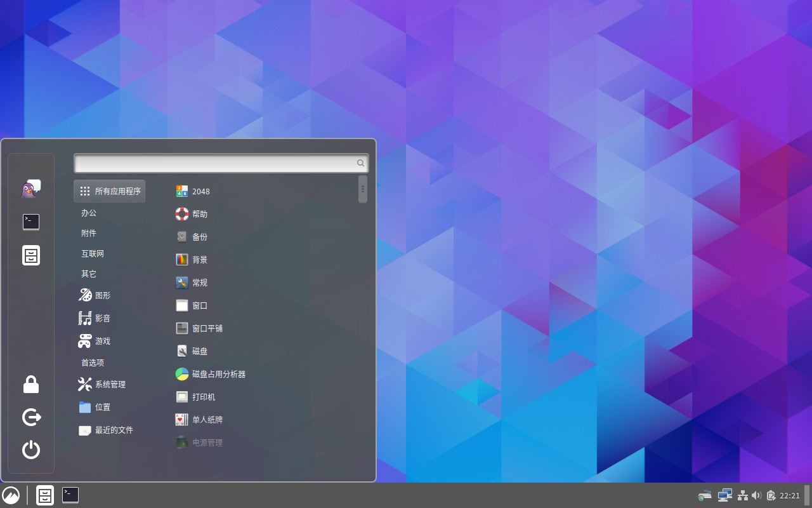Log out via the logout arrow icon

click(x=31, y=417)
